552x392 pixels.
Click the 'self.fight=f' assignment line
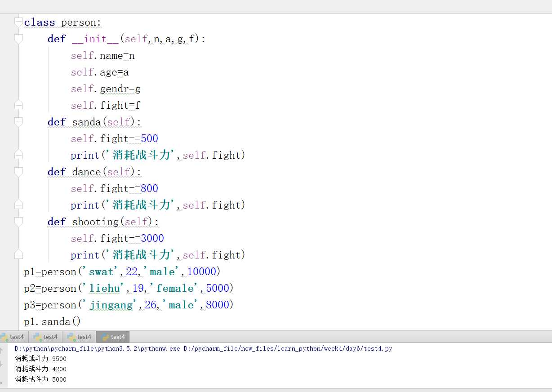tap(106, 106)
